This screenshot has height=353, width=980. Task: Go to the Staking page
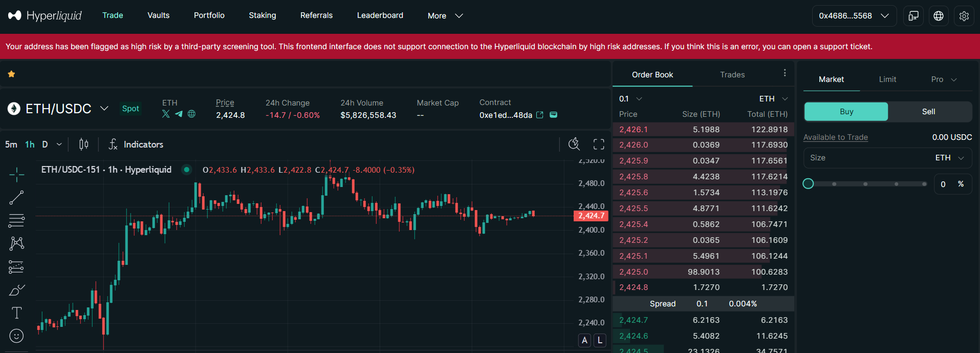(x=263, y=15)
